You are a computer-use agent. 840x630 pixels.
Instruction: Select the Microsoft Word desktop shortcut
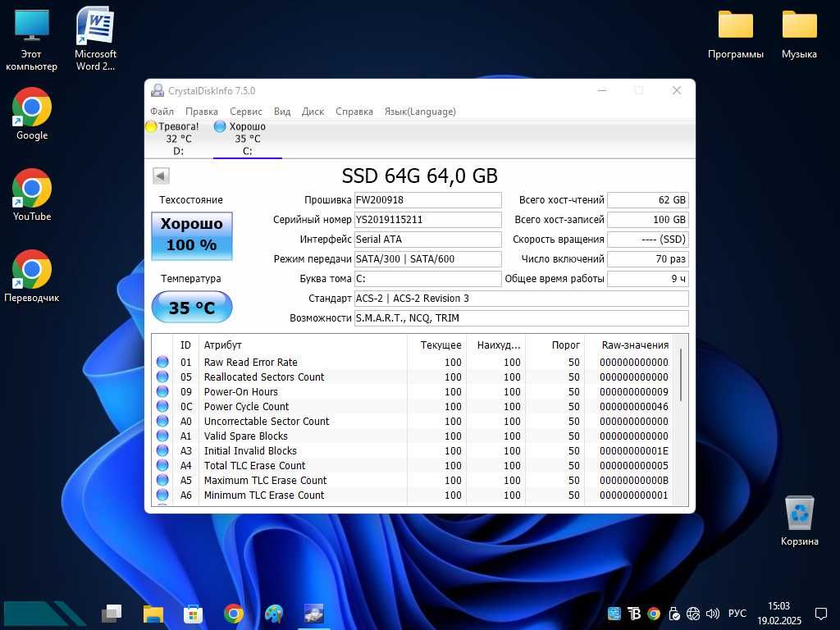tap(95, 39)
